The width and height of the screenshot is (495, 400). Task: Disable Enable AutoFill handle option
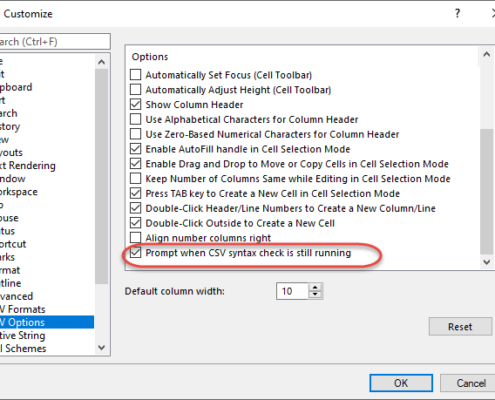tap(135, 149)
